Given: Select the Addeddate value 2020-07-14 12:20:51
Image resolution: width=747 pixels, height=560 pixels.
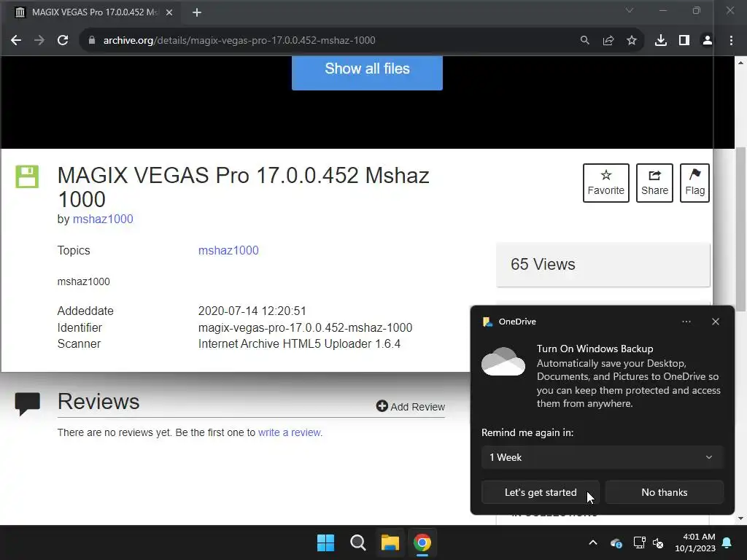Looking at the screenshot, I should pyautogui.click(x=252, y=311).
